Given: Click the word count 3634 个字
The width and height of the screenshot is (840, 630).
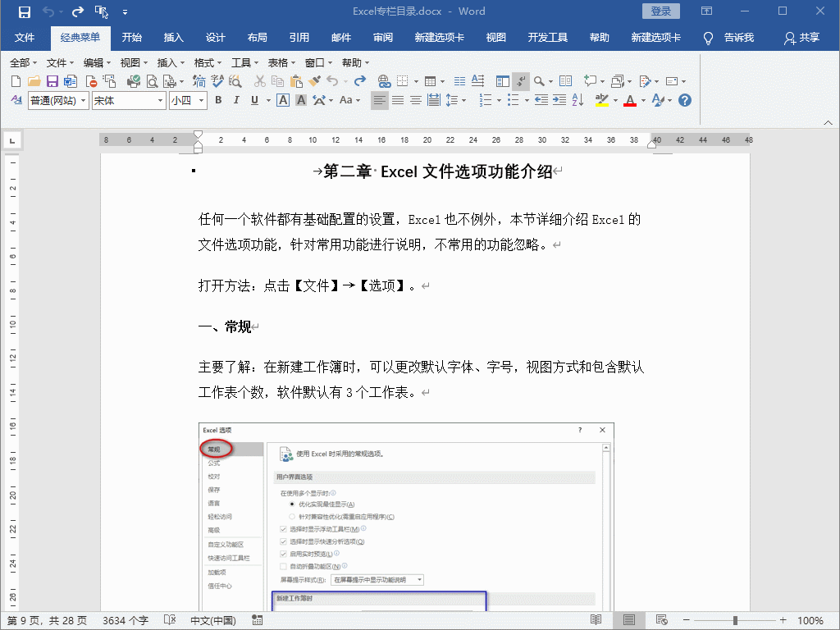Looking at the screenshot, I should pos(126,620).
